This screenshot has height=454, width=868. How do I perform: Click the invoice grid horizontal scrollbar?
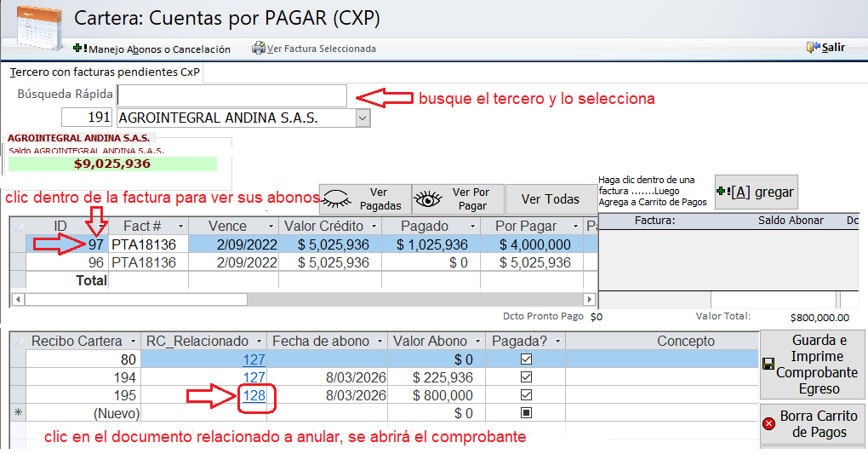pyautogui.click(x=136, y=300)
